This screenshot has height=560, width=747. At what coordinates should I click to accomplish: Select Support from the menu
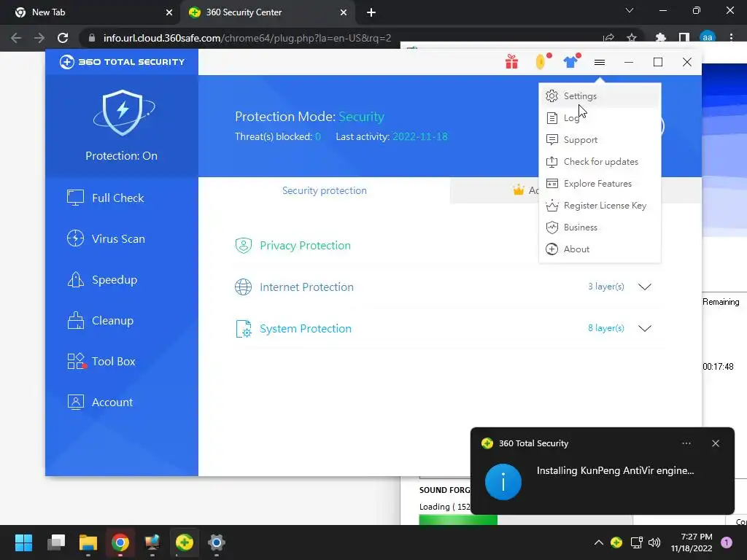tap(600, 139)
